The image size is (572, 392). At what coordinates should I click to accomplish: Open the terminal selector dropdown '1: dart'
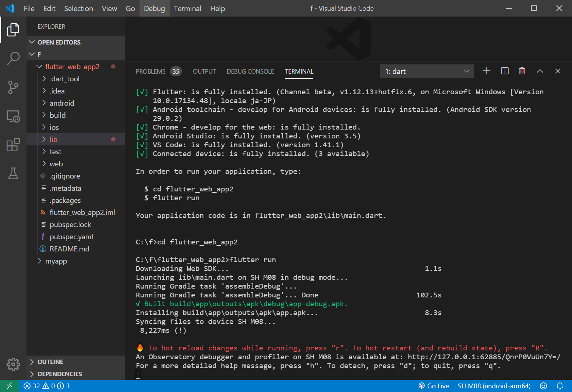[427, 71]
